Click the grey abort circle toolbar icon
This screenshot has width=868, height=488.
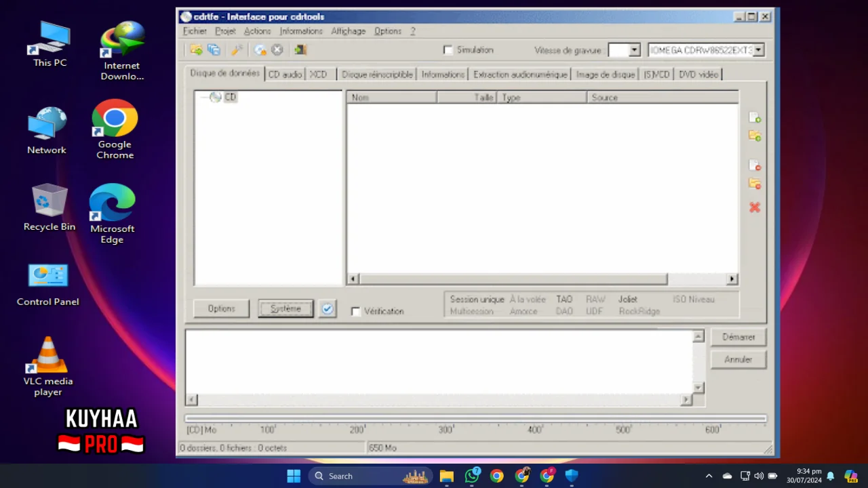point(277,49)
